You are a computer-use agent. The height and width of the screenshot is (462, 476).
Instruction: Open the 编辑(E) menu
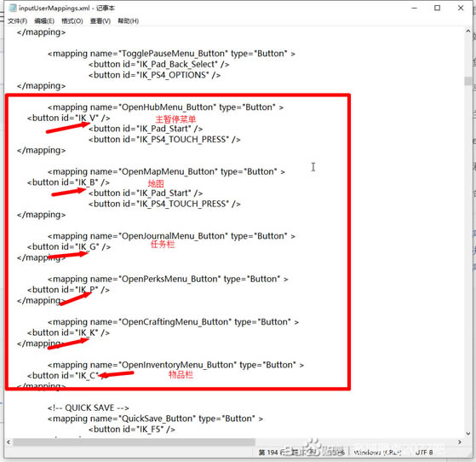click(44, 21)
